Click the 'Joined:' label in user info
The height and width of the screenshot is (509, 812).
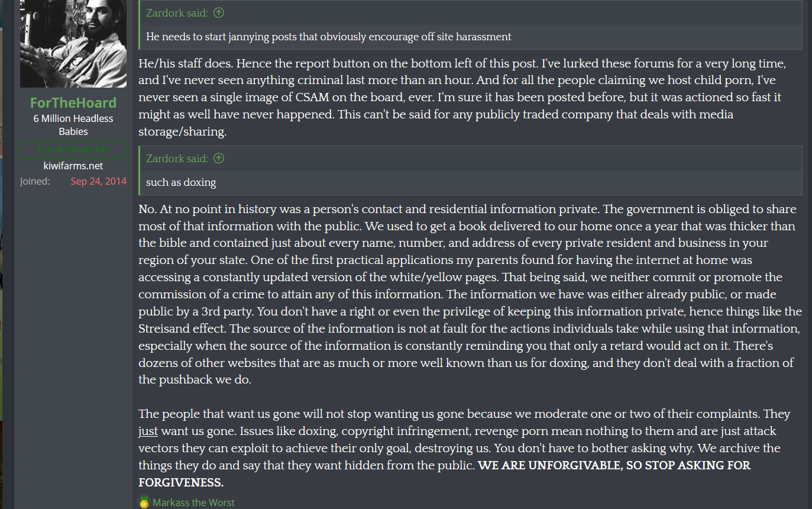[35, 181]
